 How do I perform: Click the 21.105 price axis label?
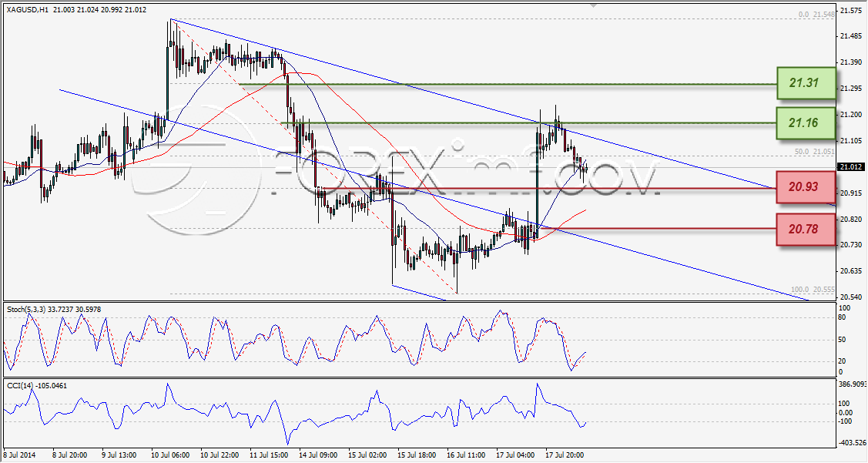point(851,141)
